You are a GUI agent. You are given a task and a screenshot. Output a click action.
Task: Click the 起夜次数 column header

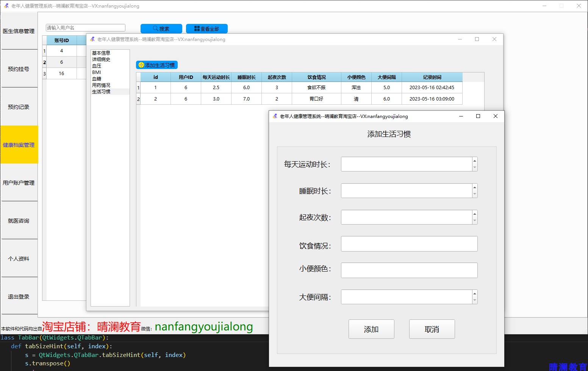pos(277,77)
